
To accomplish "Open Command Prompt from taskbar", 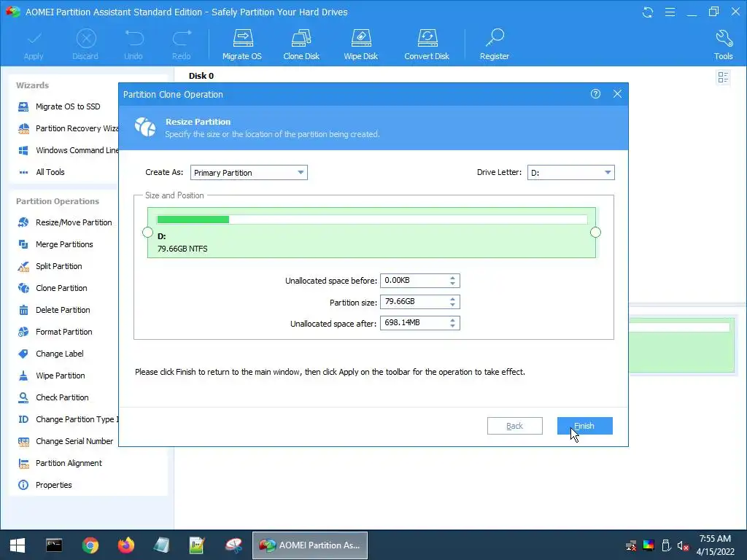I will pos(54,545).
